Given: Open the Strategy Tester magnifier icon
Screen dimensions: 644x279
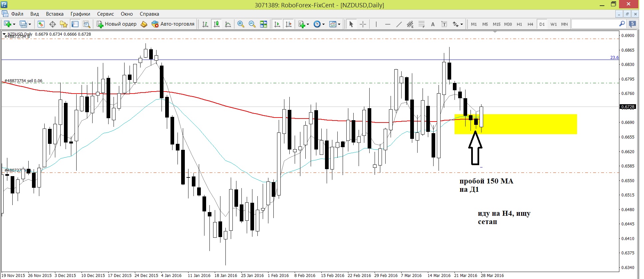Looking at the screenshot, I should pyautogui.click(x=86, y=24).
